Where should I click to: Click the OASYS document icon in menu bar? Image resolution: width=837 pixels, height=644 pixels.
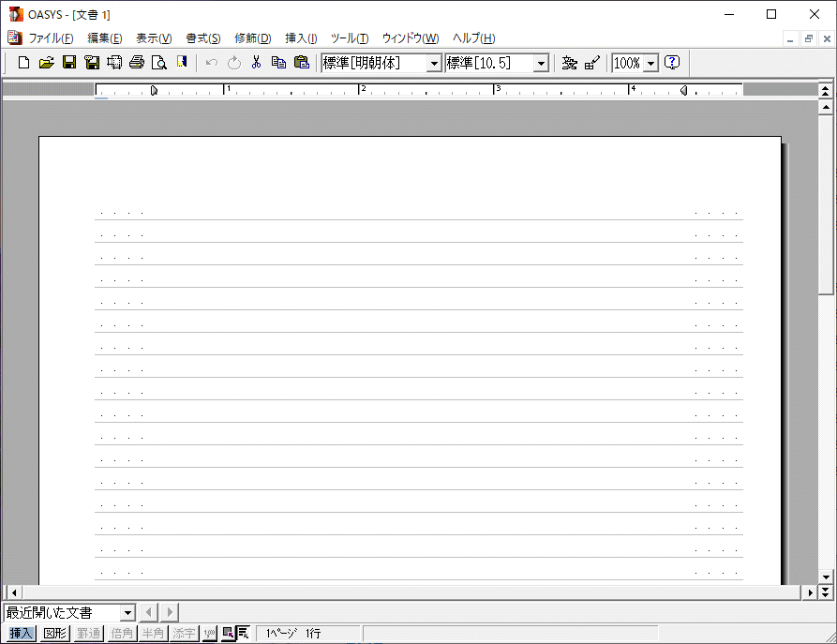[x=14, y=37]
